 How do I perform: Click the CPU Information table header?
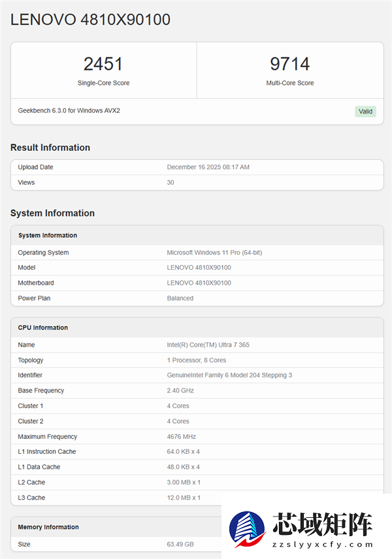pyautogui.click(x=43, y=328)
